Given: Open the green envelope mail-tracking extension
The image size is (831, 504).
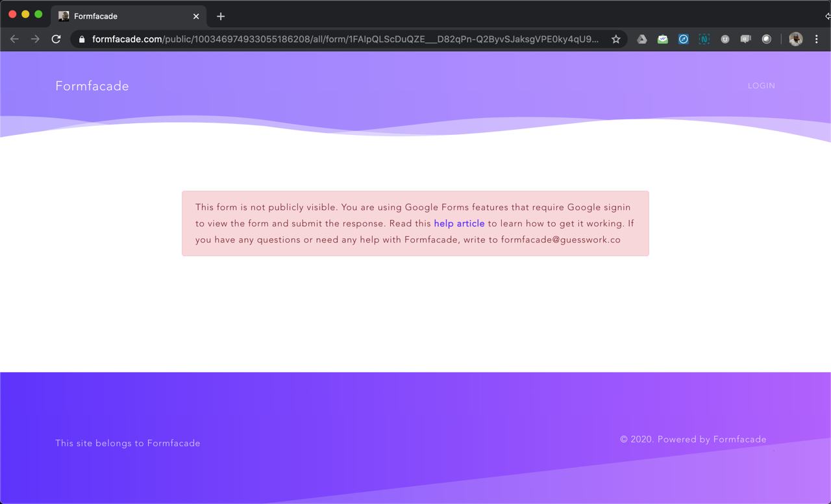Looking at the screenshot, I should [662, 39].
